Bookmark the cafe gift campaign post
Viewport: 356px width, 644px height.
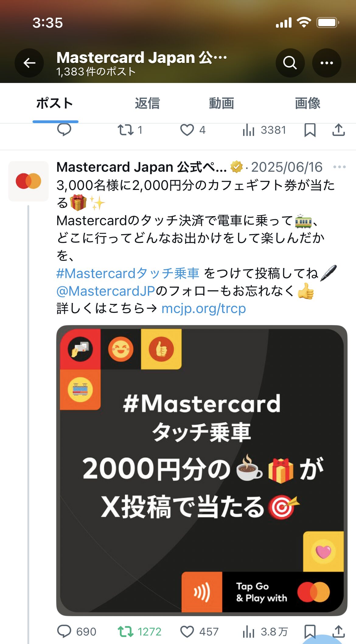tap(310, 632)
